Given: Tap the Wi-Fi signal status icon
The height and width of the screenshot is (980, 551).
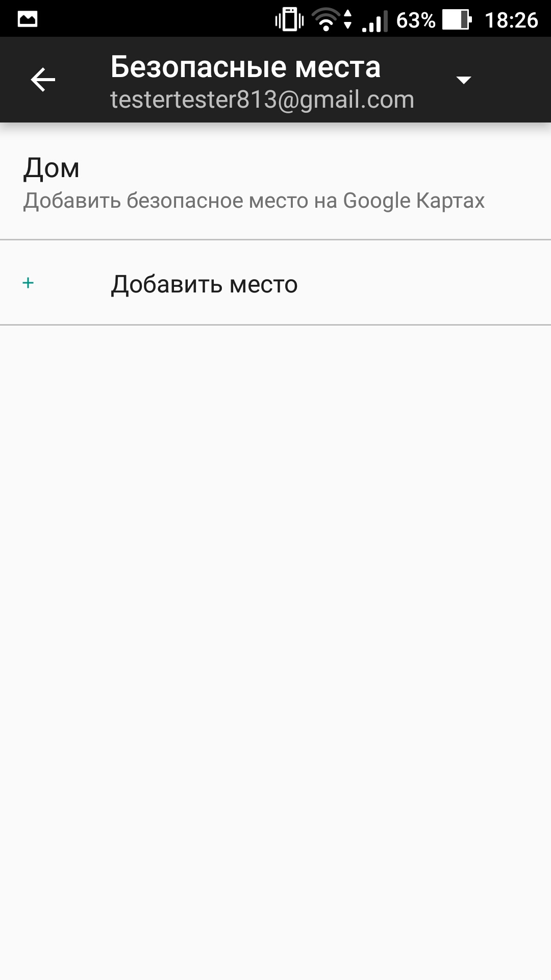Looking at the screenshot, I should click(325, 20).
